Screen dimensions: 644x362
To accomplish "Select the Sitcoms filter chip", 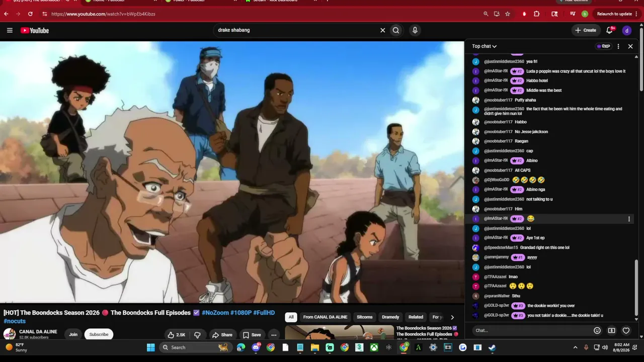I will 365,317.
